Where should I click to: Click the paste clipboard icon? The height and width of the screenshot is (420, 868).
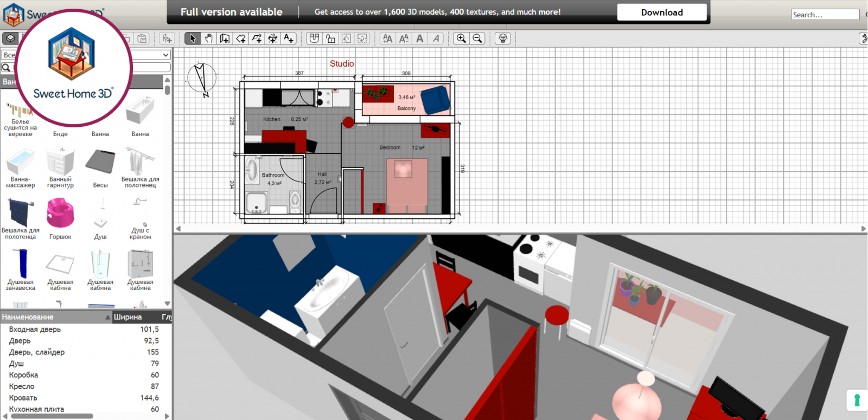(x=142, y=38)
